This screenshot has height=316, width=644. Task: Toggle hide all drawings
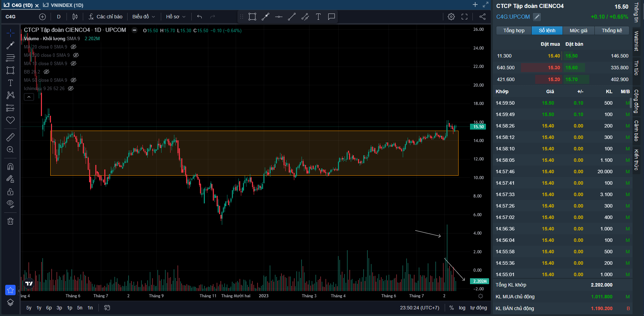(x=10, y=204)
